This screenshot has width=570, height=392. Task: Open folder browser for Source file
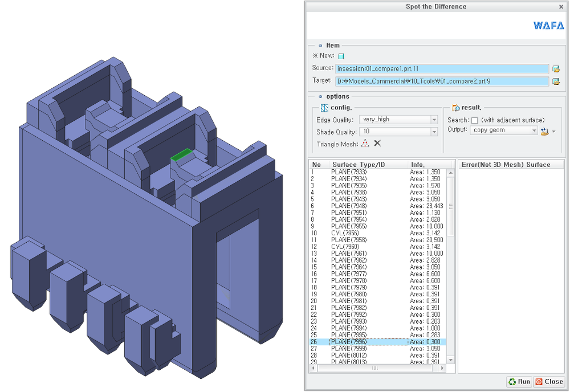pos(556,69)
